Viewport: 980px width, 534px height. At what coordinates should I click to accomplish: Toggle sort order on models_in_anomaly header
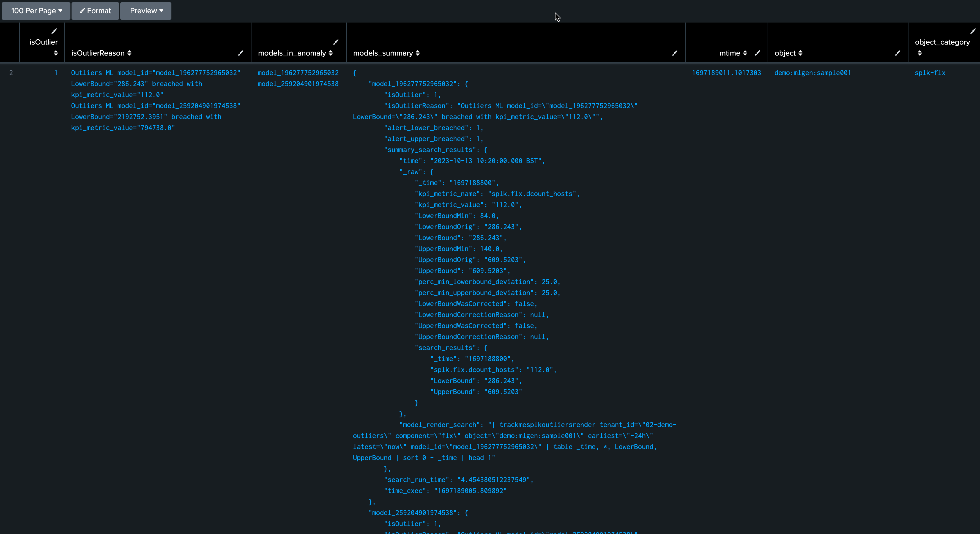coord(331,53)
